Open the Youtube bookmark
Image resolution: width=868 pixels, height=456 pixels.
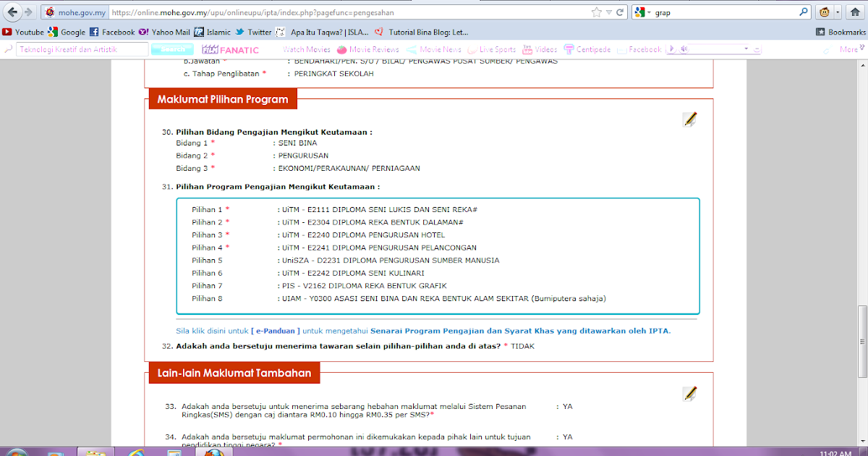coord(23,32)
